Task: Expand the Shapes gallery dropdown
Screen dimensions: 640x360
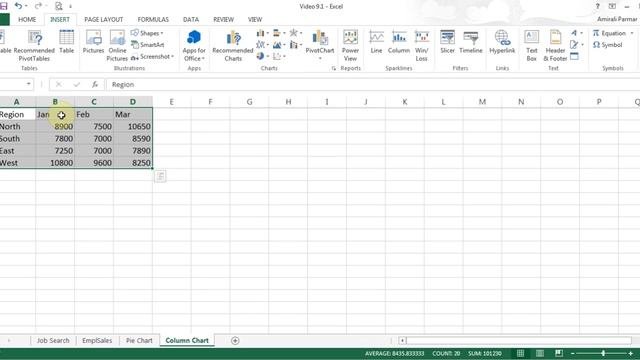Action: 162,33
